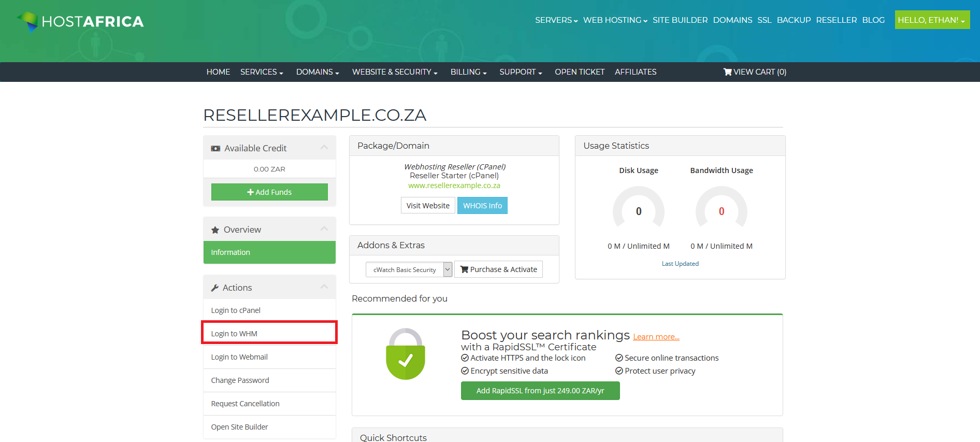Click the WHOIS Info button
This screenshot has height=442, width=980.
tap(482, 206)
